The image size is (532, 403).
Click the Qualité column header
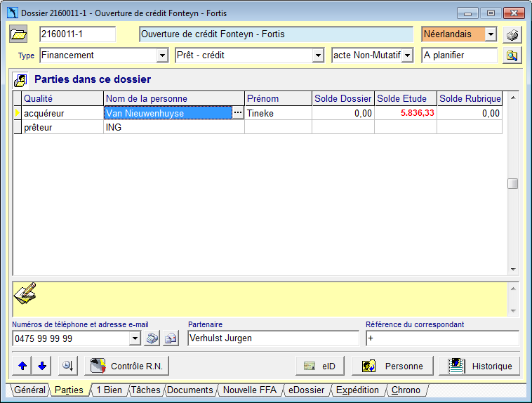62,98
